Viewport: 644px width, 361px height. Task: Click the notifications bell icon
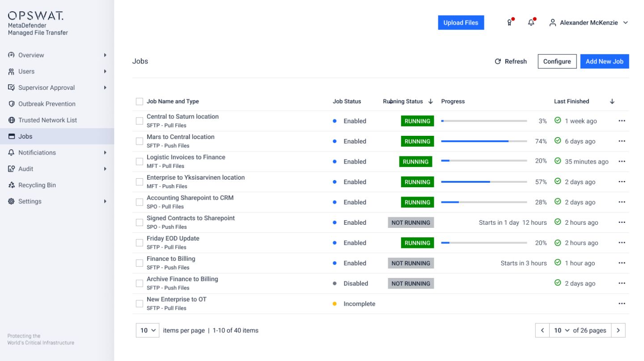pos(531,22)
